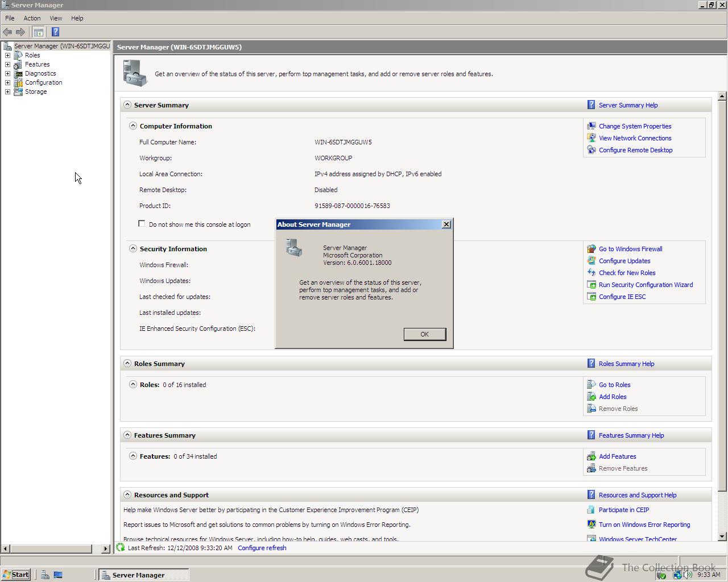Image resolution: width=728 pixels, height=582 pixels.
Task: Collapse the Roles Summary section
Action: coord(127,364)
